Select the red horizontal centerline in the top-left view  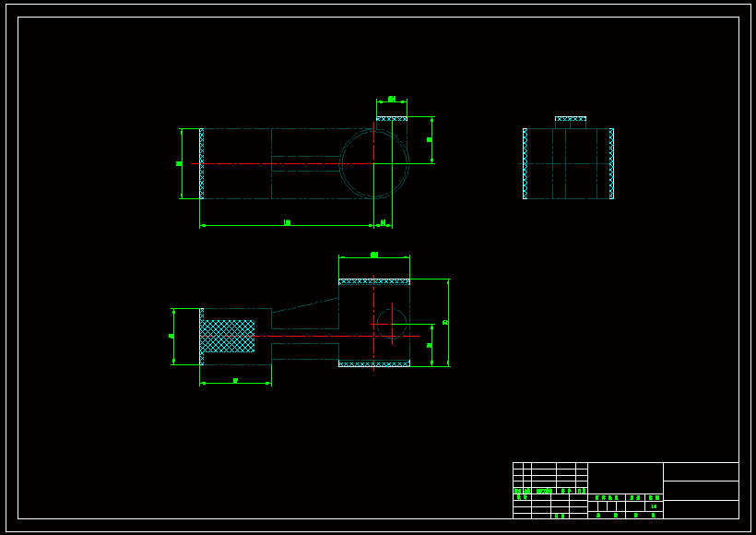[x=282, y=164]
